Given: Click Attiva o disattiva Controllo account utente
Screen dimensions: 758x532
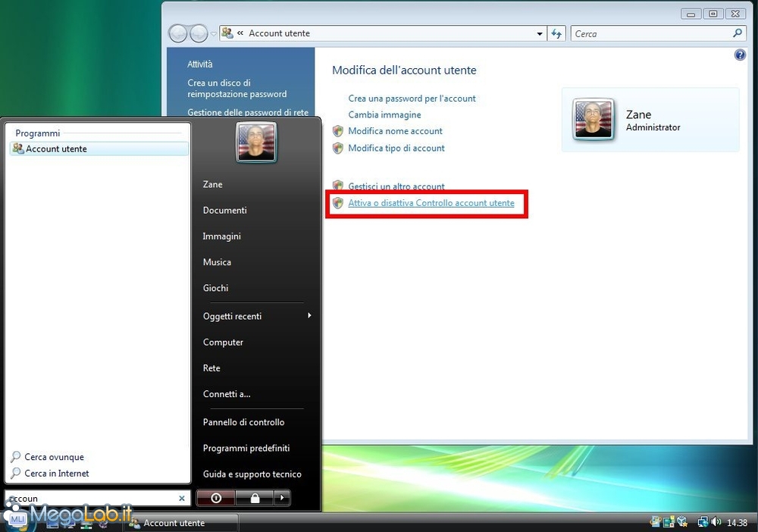Looking at the screenshot, I should 431,203.
